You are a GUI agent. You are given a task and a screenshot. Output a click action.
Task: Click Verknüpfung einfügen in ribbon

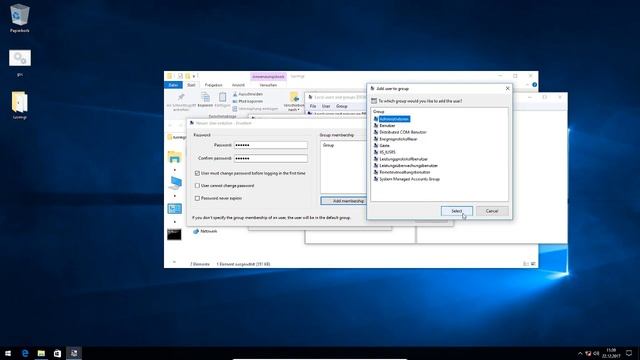coord(256,109)
